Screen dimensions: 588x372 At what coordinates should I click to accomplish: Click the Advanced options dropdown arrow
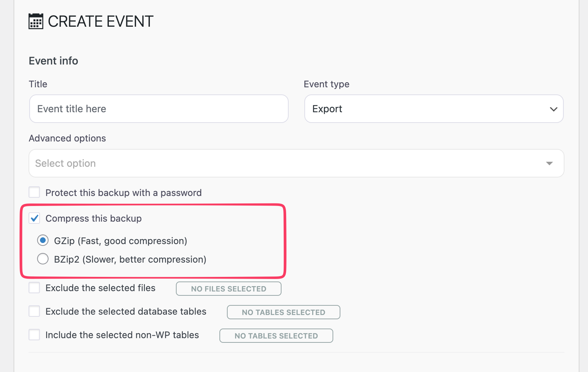pos(549,163)
